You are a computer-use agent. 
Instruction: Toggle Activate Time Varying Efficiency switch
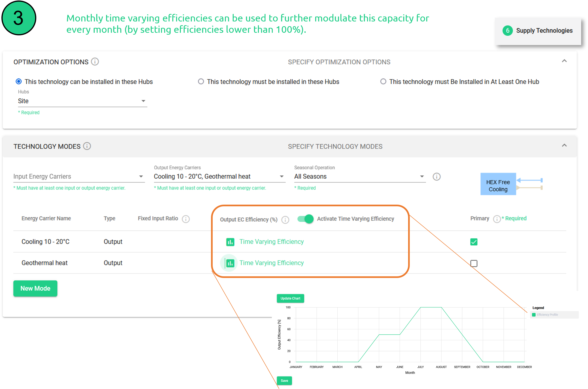[305, 219]
